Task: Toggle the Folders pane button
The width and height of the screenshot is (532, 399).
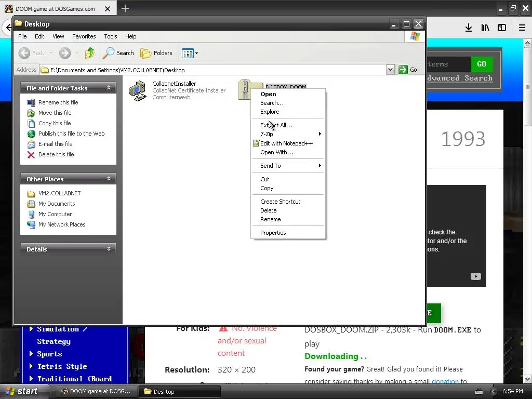Action: 156,53
